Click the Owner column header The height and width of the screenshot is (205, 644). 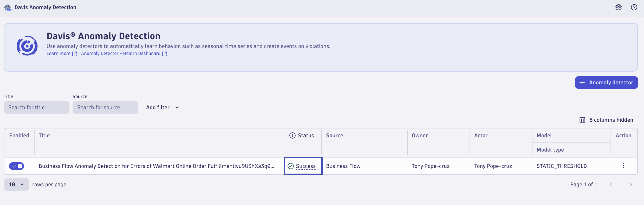[x=420, y=135]
